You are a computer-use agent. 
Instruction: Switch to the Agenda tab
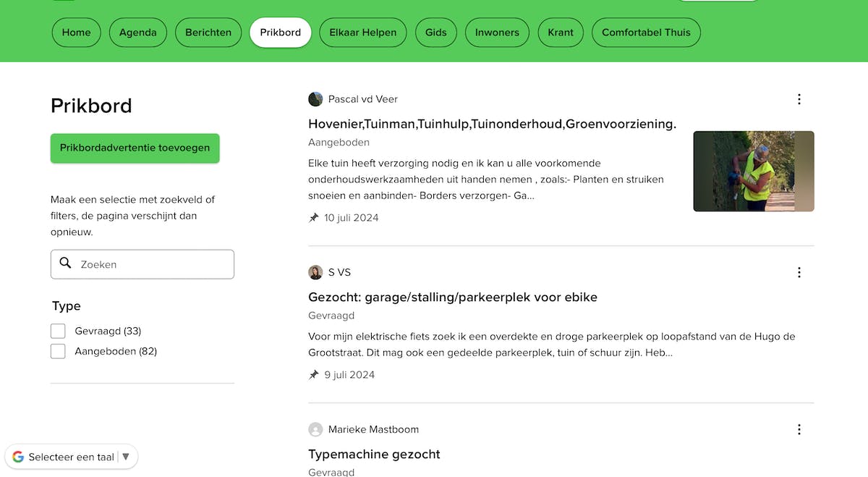tap(137, 33)
